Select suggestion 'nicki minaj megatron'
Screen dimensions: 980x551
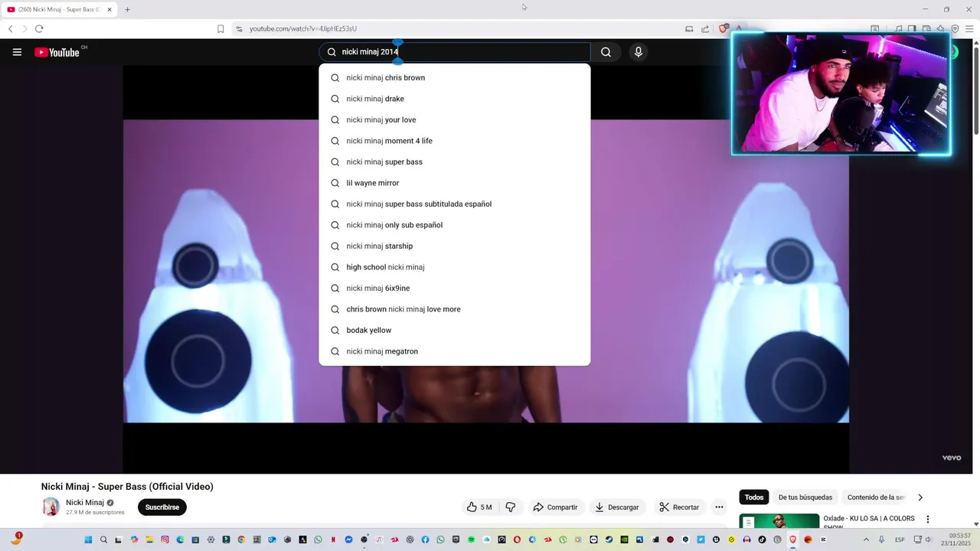455,351
